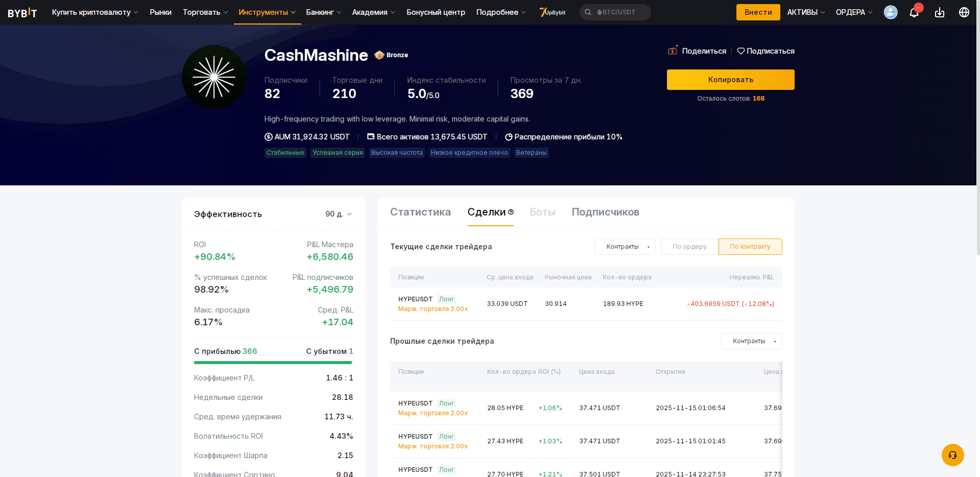Open language globe icon
980x477 pixels.
[964, 12]
